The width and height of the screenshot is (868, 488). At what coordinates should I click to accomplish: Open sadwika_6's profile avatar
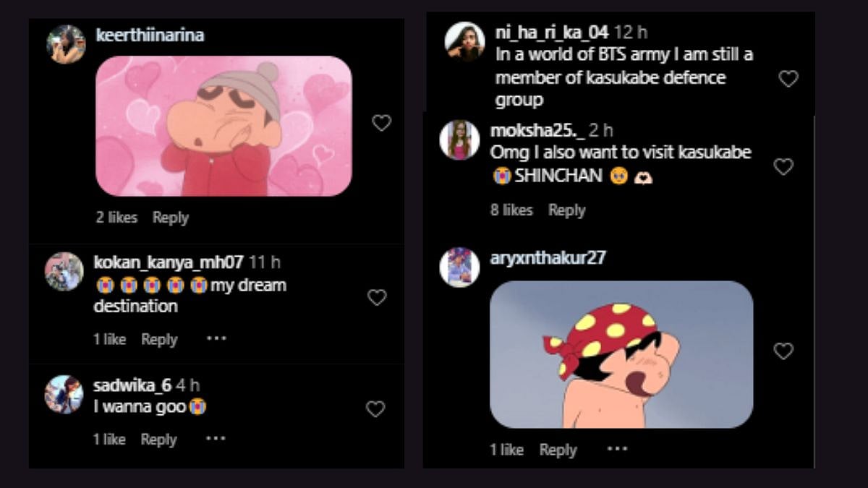[64, 395]
